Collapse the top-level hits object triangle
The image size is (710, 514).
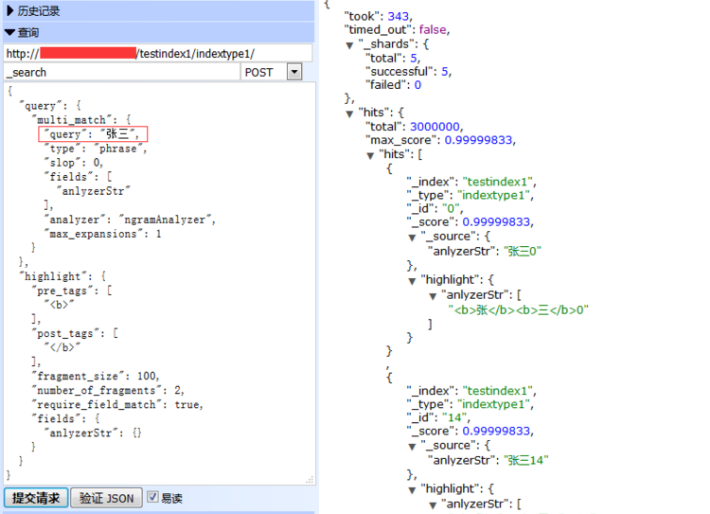click(349, 113)
